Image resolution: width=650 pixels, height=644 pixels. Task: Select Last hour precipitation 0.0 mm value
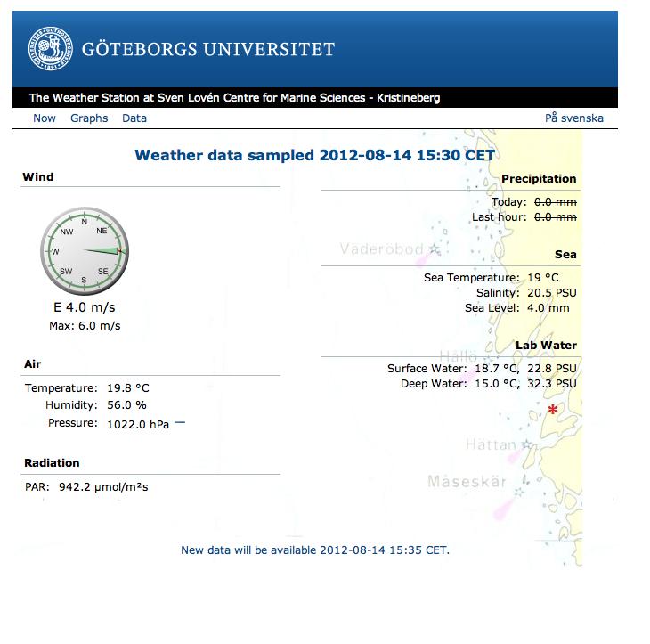coord(556,217)
